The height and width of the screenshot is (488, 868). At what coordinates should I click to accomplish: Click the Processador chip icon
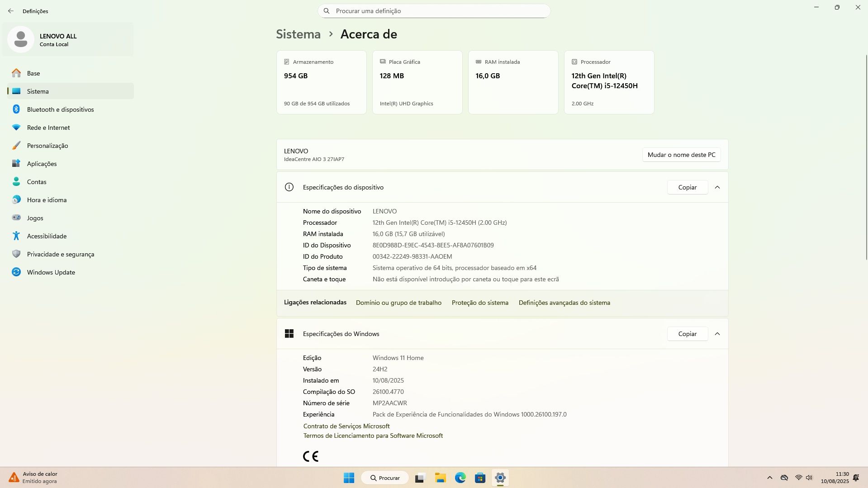(x=574, y=62)
